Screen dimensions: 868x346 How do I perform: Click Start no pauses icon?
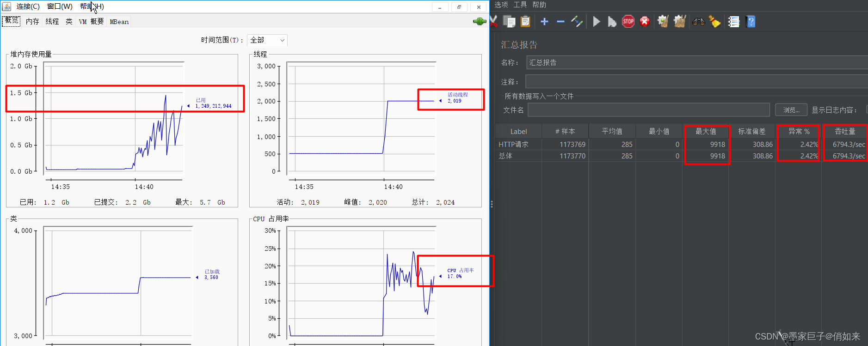pyautogui.click(x=612, y=21)
